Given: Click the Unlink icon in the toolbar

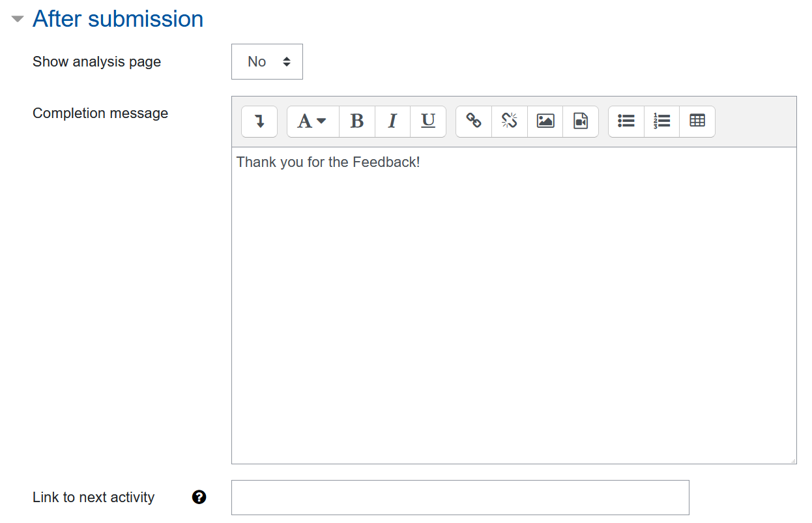Looking at the screenshot, I should pyautogui.click(x=509, y=121).
